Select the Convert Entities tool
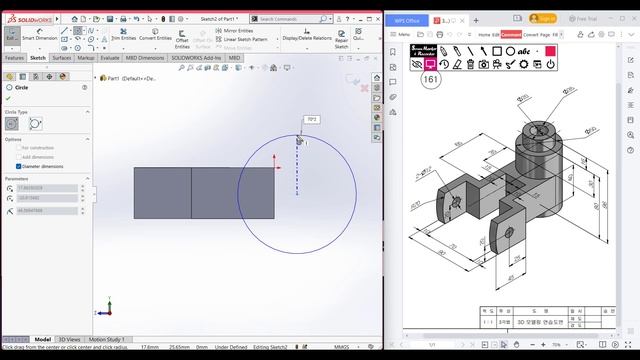This screenshot has height=360, width=640. 155,35
